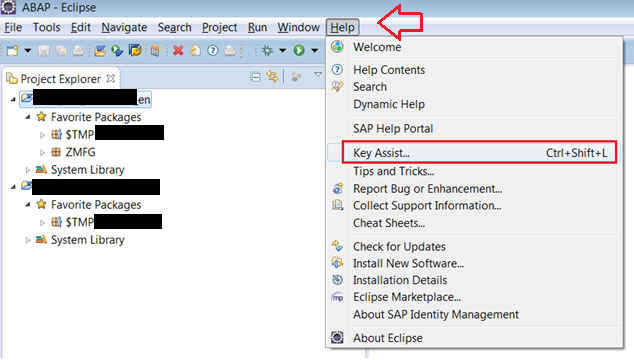Click the blue-yellow refresh windows toolbar icon
The width and height of the screenshot is (634, 360).
pos(135,51)
